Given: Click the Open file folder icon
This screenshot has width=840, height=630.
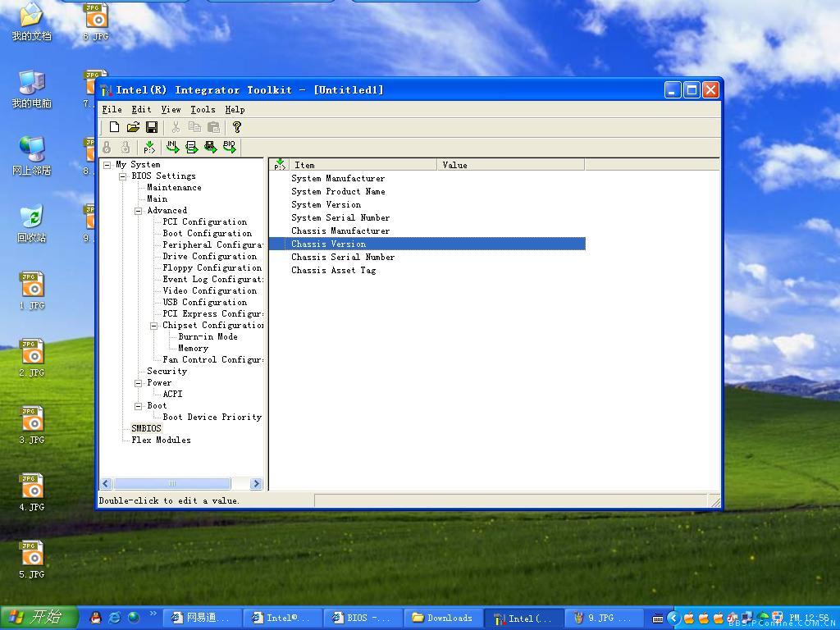Looking at the screenshot, I should 133,127.
